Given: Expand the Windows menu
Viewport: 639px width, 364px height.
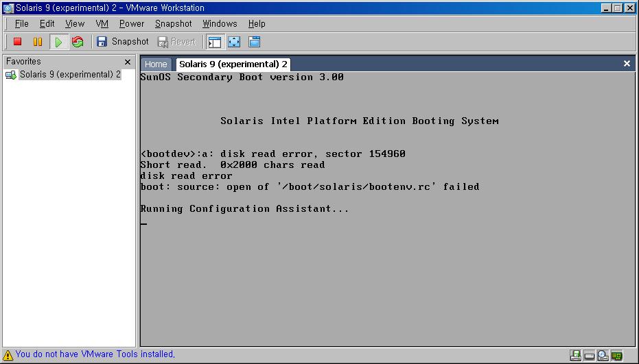Looking at the screenshot, I should (220, 23).
